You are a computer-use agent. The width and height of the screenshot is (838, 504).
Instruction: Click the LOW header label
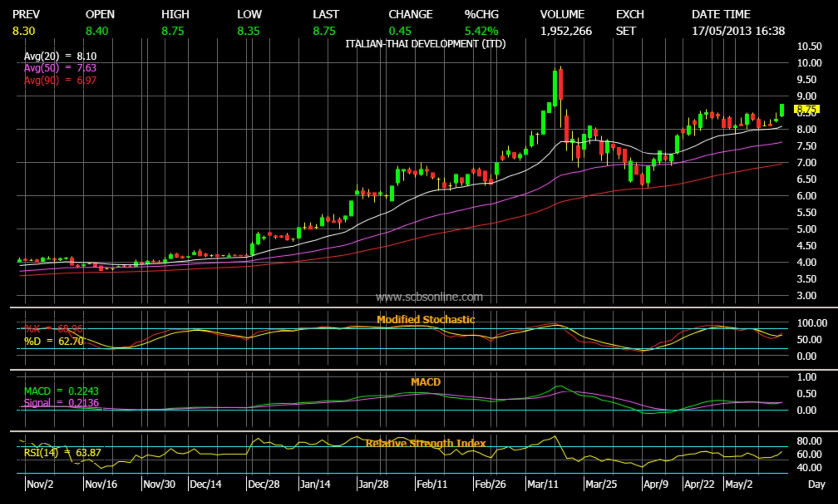coord(249,14)
